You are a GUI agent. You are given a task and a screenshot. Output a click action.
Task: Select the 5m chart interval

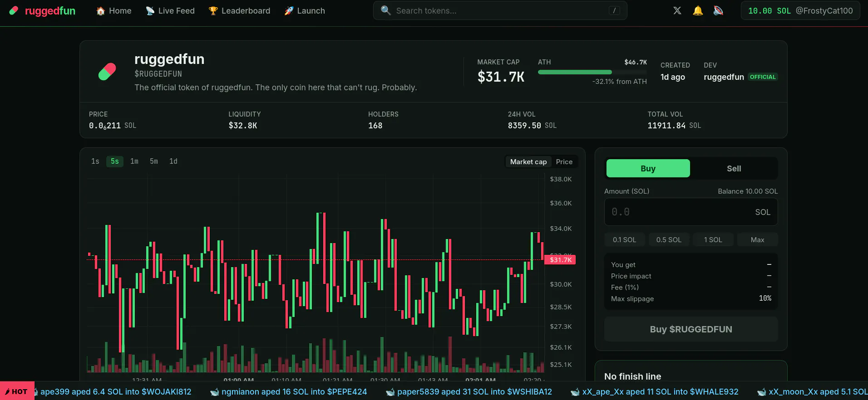[154, 161]
